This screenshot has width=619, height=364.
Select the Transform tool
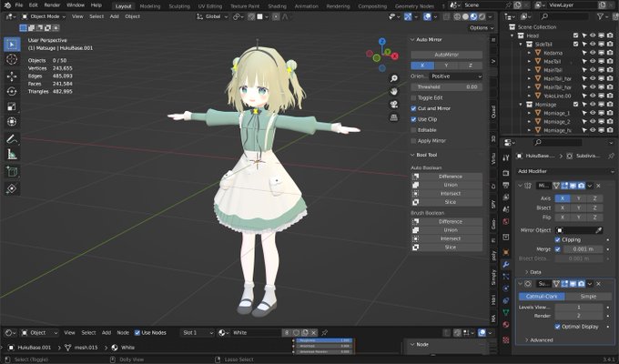pos(12,122)
